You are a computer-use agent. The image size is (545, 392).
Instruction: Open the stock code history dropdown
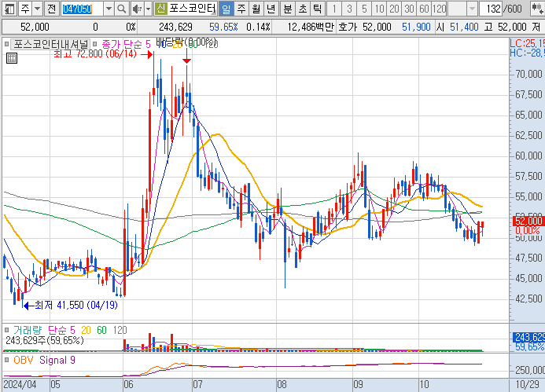(109, 9)
